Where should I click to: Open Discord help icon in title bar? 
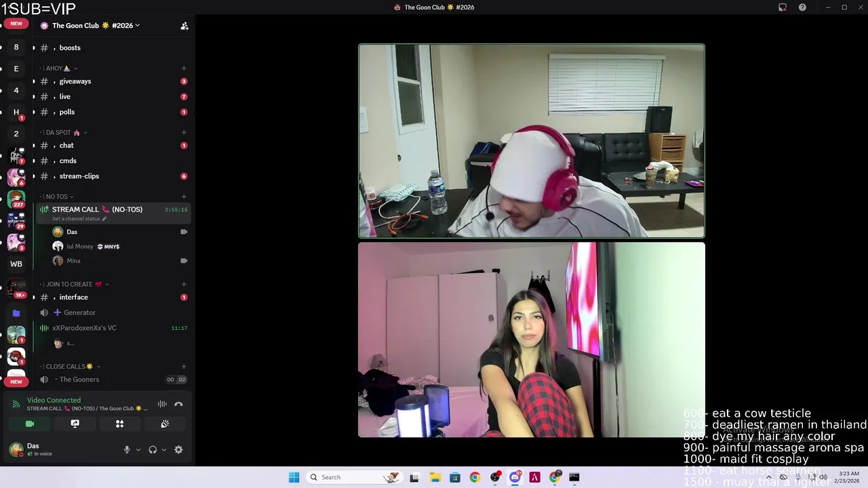(802, 7)
